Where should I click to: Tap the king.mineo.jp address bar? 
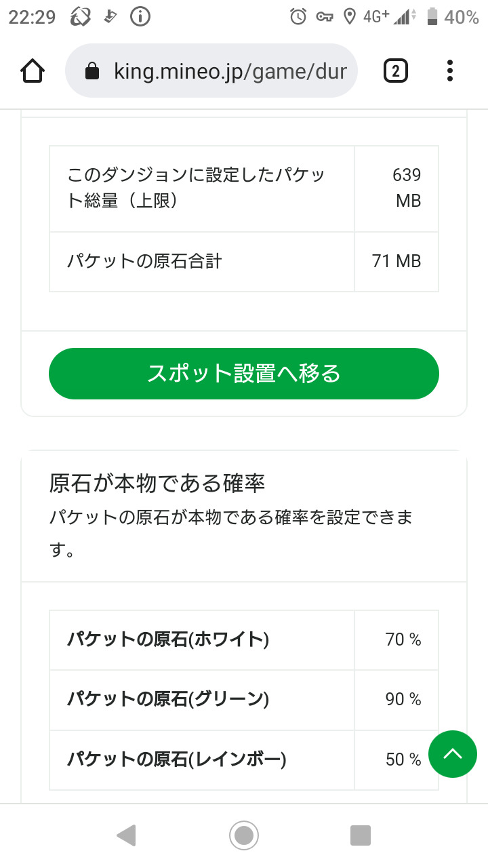[230, 71]
